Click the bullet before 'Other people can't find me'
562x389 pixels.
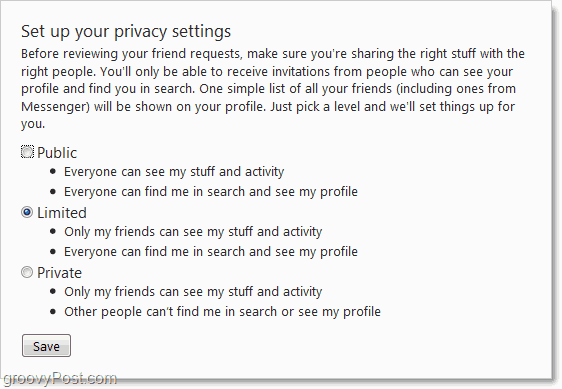tap(53, 312)
